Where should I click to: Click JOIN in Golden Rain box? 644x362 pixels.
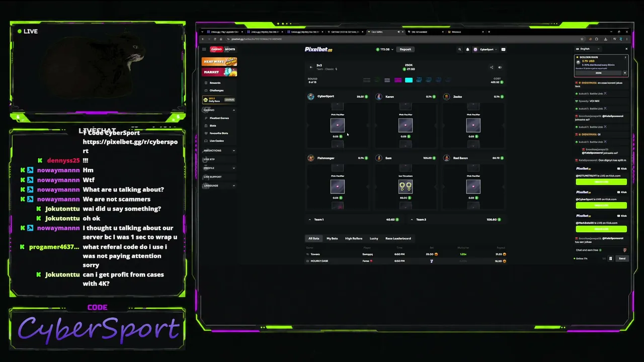pyautogui.click(x=598, y=73)
